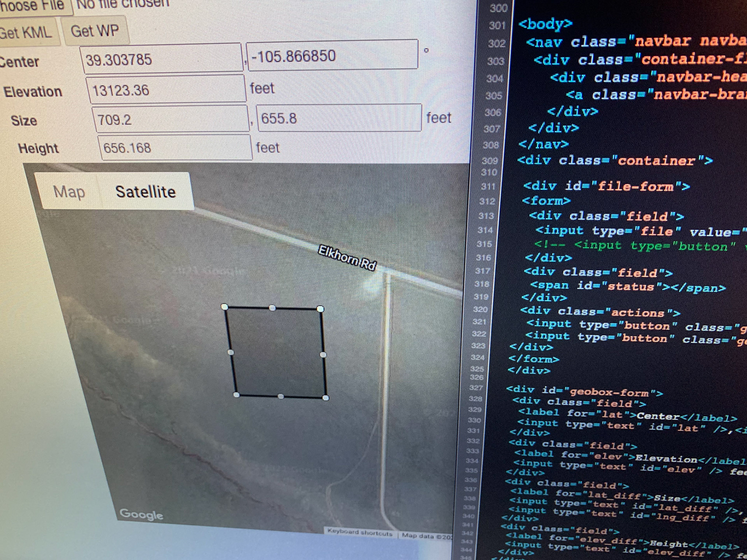This screenshot has width=747, height=560.
Task: Click the Center longitude input field
Action: pos(332,56)
